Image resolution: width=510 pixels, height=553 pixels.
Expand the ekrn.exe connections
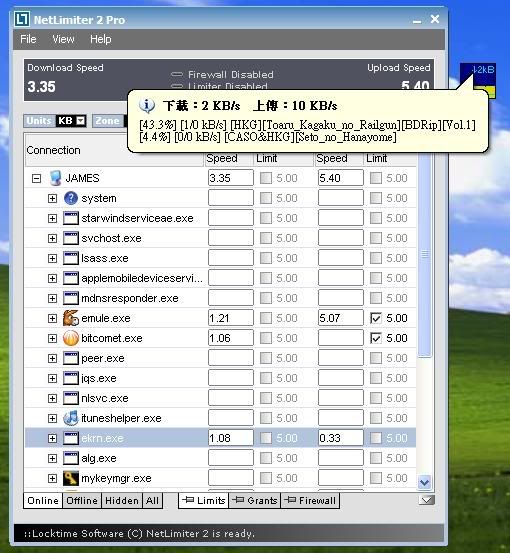52,438
